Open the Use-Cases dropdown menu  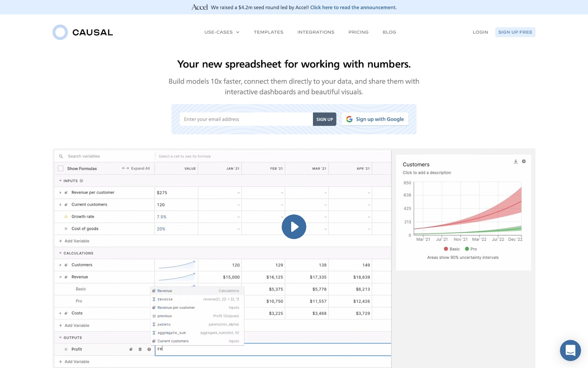[x=222, y=32]
